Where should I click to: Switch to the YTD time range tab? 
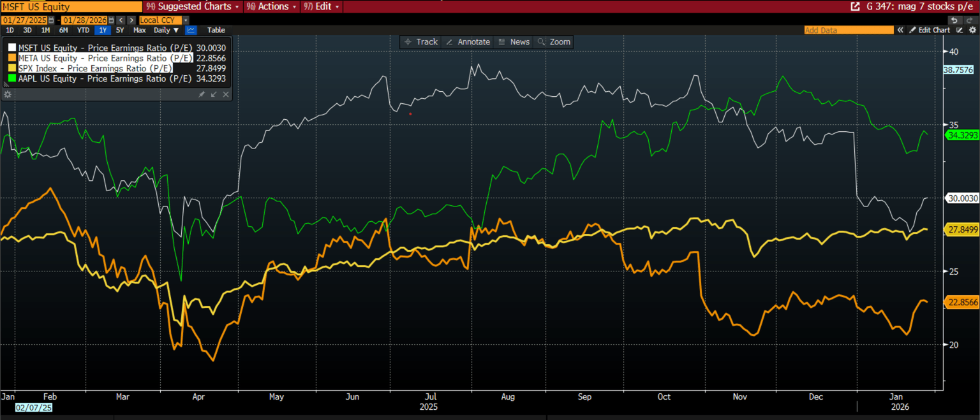point(84,29)
